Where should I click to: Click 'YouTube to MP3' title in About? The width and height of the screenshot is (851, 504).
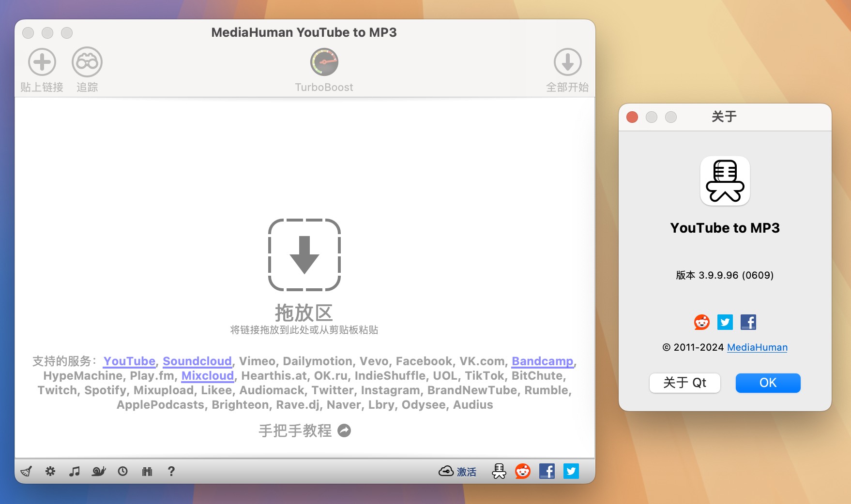[x=725, y=228]
